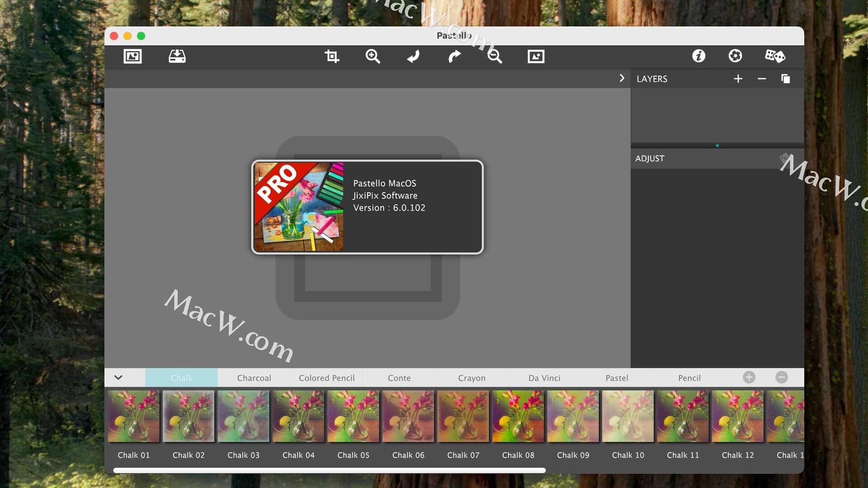The height and width of the screenshot is (488, 868).
Task: Open the info about icon
Action: pos(698,56)
